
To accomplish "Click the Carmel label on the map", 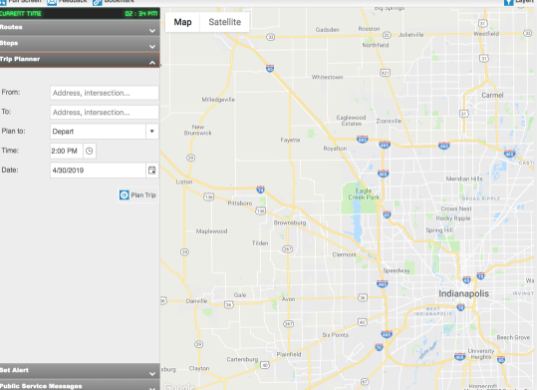I will coord(492,95).
